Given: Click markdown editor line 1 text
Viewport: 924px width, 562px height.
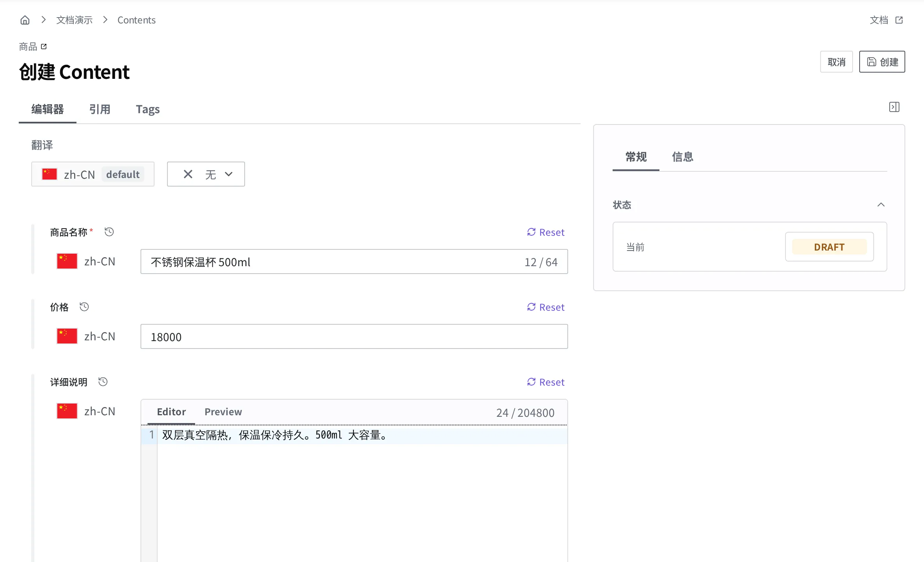Looking at the screenshot, I should (275, 435).
